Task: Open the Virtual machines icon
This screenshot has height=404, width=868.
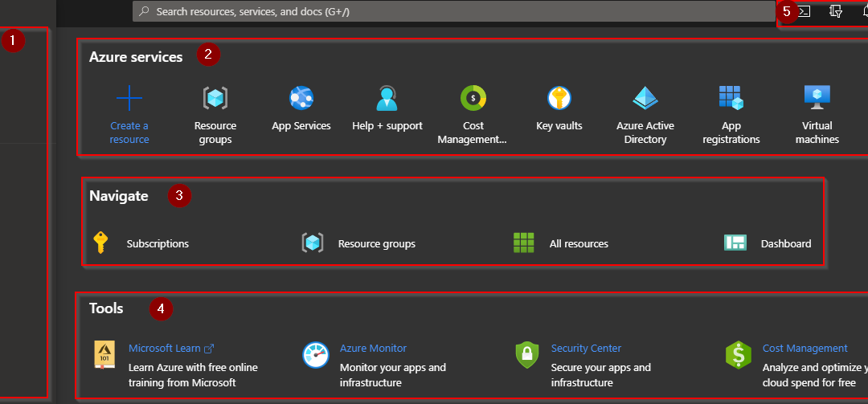Action: click(817, 98)
